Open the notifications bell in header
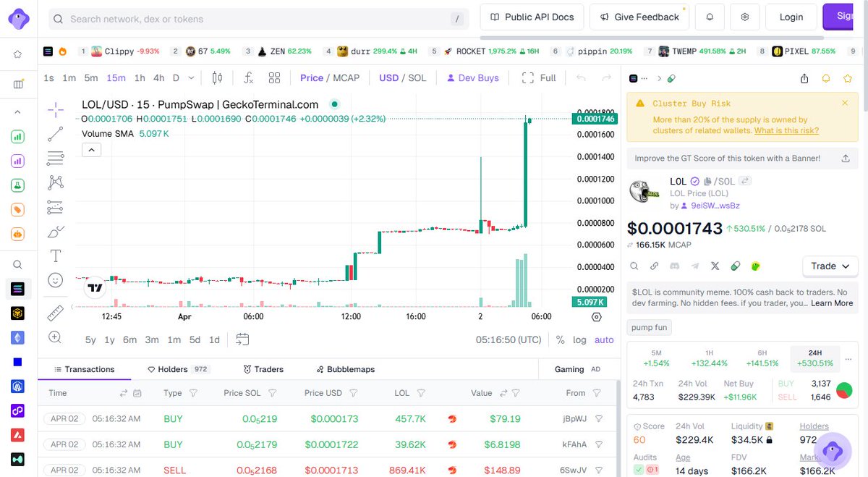 [710, 17]
